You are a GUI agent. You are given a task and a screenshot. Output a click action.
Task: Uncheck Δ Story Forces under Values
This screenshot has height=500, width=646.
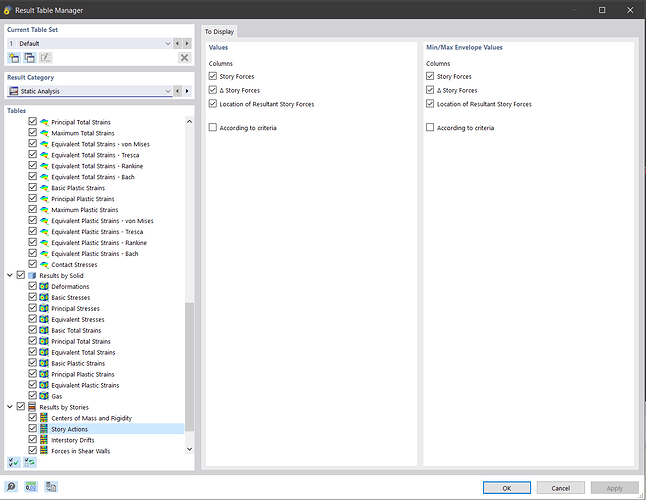click(x=213, y=90)
